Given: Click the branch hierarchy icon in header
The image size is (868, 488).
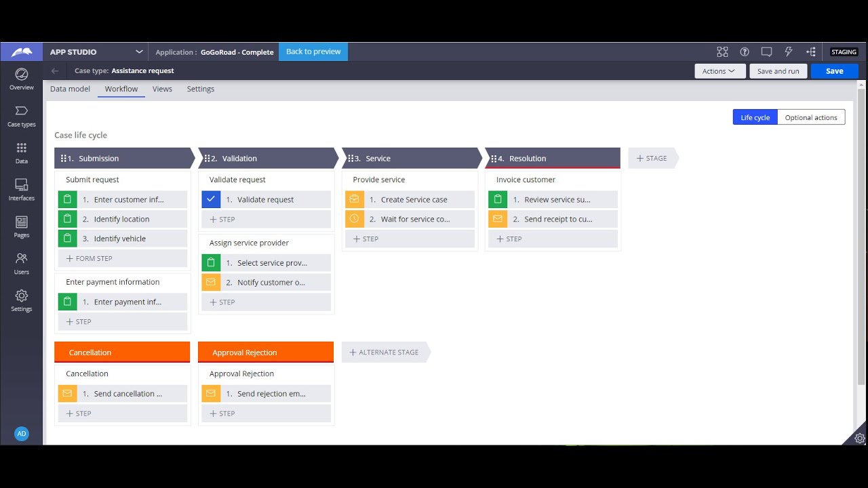Looking at the screenshot, I should click(x=811, y=52).
